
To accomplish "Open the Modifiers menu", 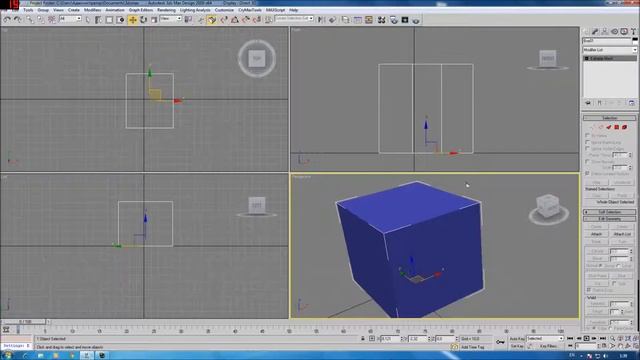I will [x=92, y=10].
